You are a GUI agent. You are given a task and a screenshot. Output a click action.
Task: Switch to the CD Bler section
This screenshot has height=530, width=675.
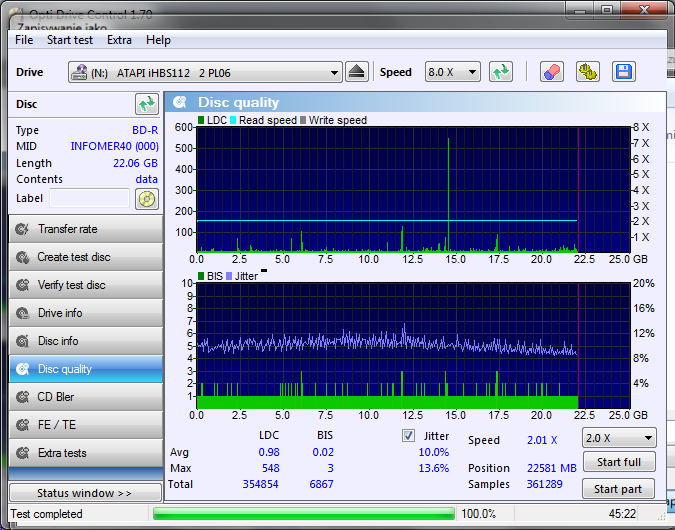[x=86, y=397]
